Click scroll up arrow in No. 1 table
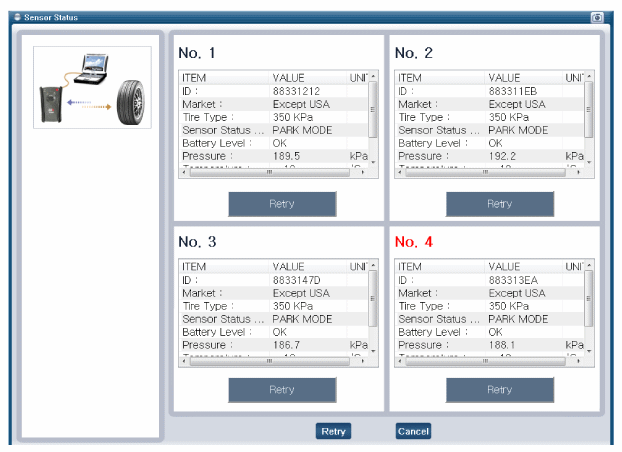 [373, 76]
